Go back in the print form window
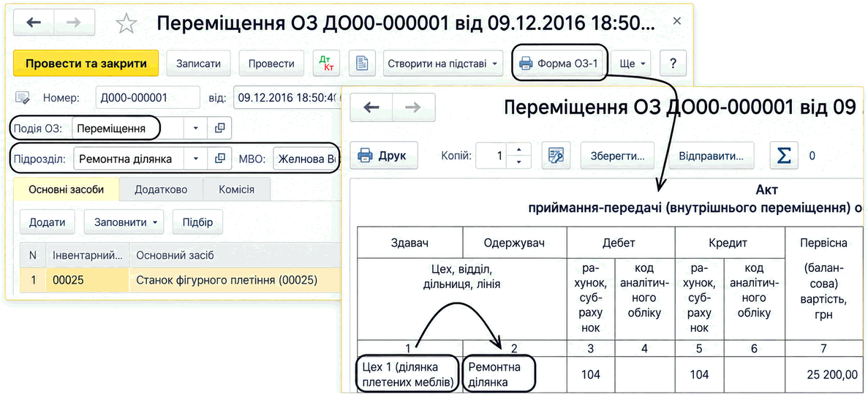Screen dimensions: 868x405 click(x=371, y=107)
